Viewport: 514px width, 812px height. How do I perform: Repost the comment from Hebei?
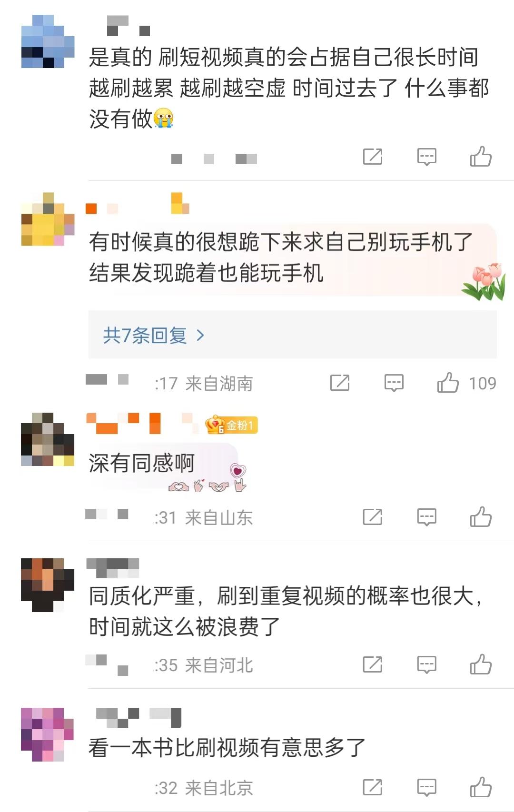tap(373, 664)
